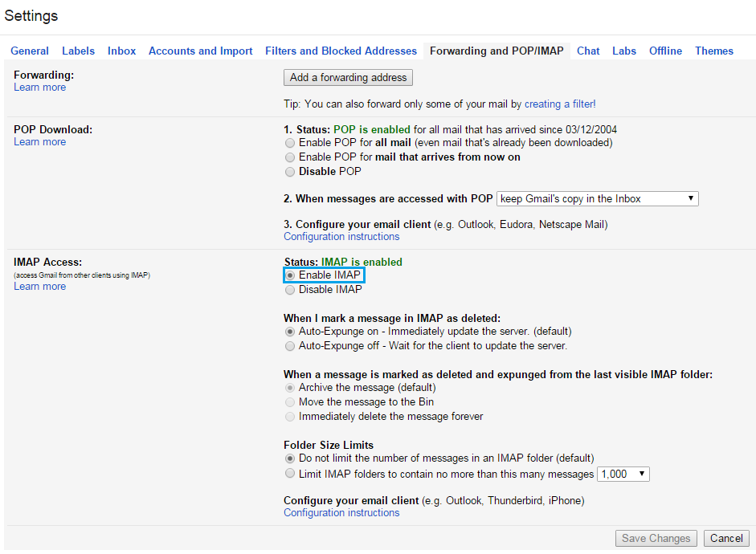Open the POP message handling dropdown

click(x=597, y=198)
